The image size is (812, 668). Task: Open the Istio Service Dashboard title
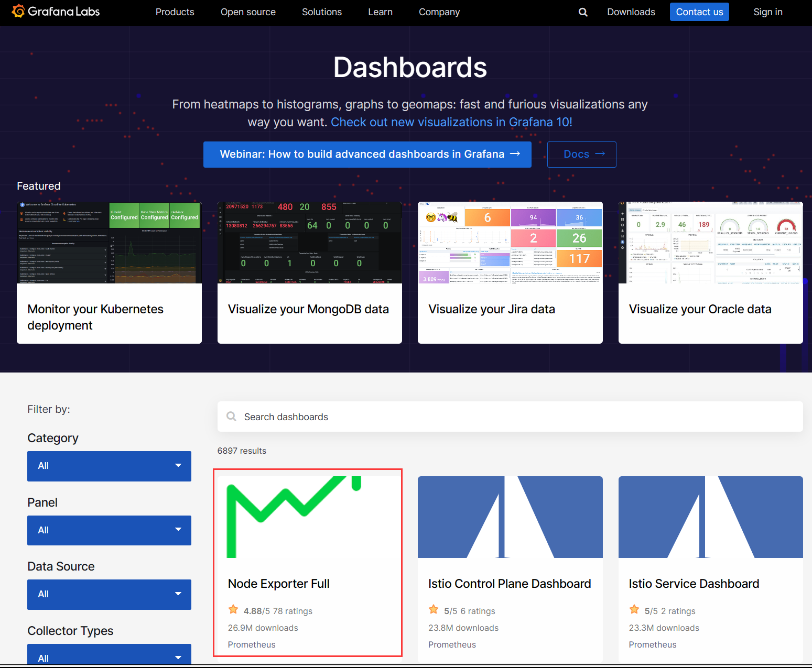click(694, 584)
